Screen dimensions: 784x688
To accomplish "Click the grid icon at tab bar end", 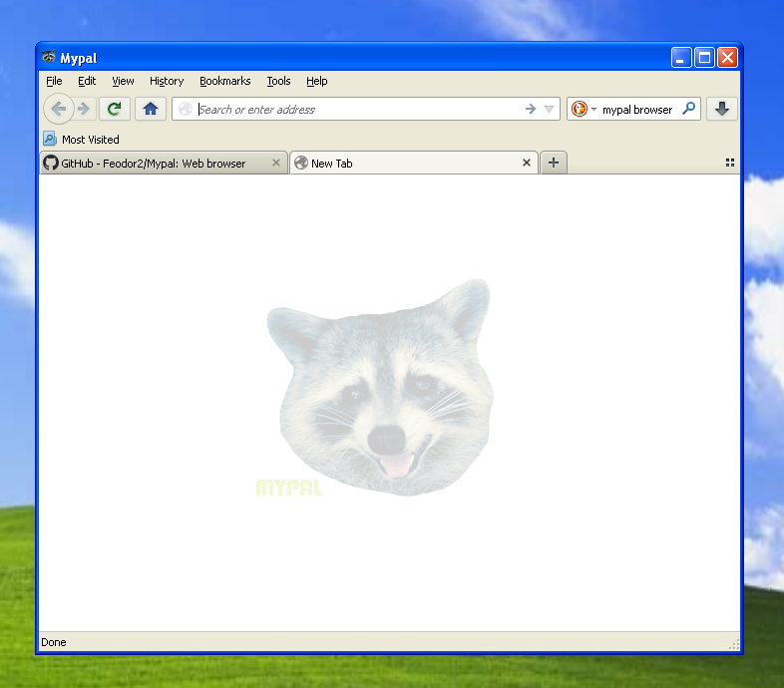I will pyautogui.click(x=730, y=163).
